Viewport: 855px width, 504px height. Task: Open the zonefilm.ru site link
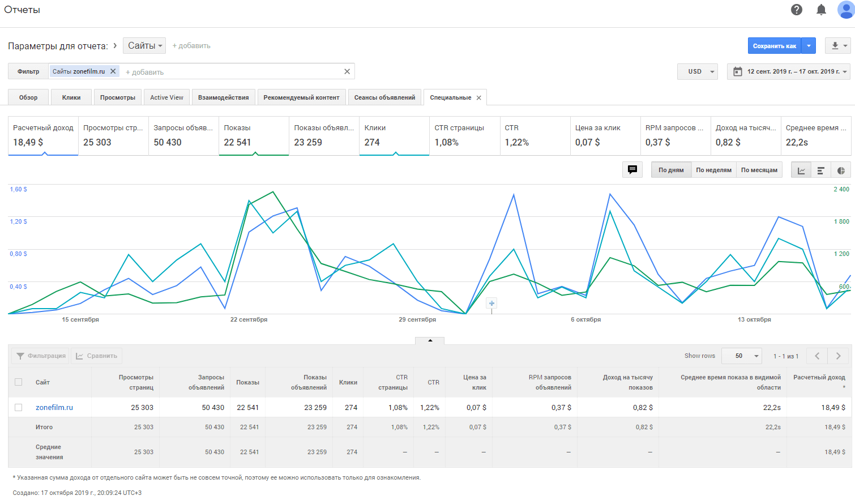coord(54,407)
